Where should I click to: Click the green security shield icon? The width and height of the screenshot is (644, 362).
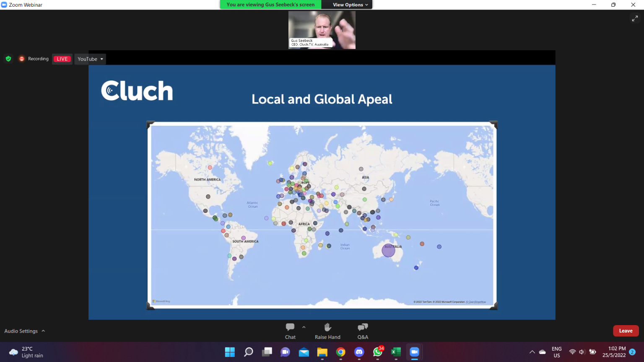tap(8, 59)
